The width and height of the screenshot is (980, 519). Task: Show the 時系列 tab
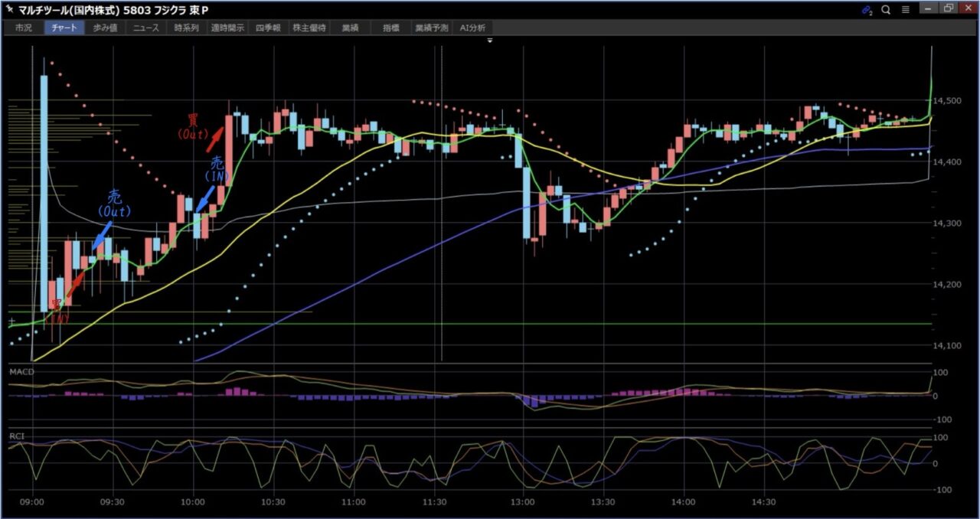(x=186, y=28)
